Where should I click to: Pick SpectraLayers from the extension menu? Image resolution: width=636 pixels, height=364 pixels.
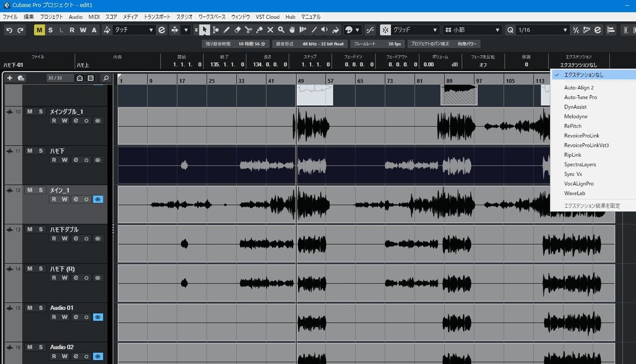click(580, 165)
